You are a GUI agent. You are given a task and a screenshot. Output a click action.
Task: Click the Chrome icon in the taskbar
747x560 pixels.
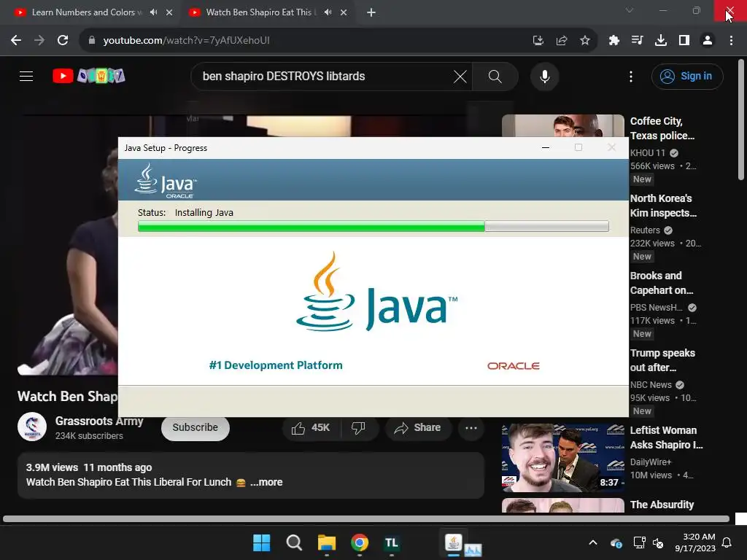click(x=360, y=542)
